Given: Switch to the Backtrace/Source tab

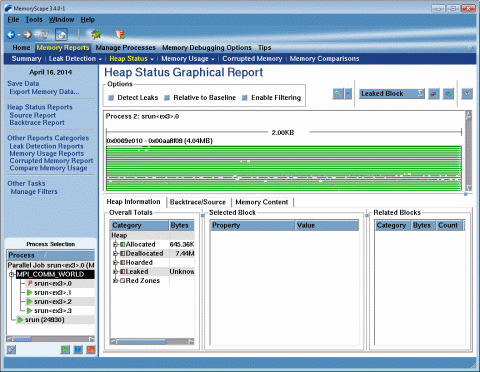Looking at the screenshot, I should coord(198,202).
